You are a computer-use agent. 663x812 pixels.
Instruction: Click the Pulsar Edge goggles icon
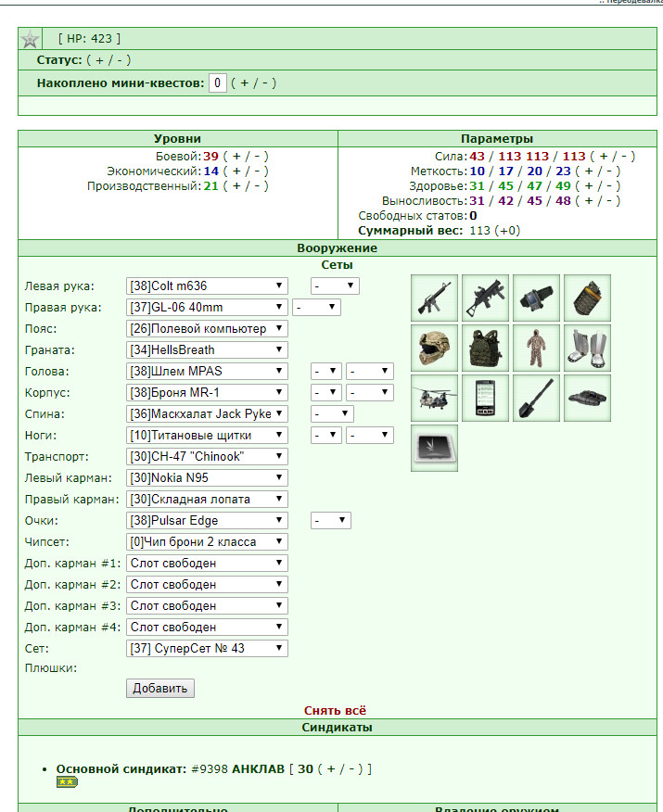coord(587,399)
